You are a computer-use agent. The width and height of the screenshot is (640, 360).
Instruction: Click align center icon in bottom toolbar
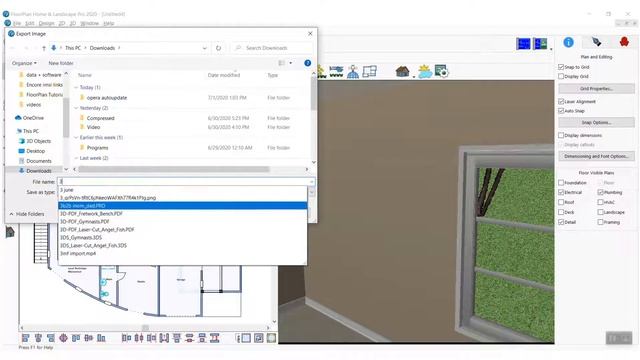(38, 338)
